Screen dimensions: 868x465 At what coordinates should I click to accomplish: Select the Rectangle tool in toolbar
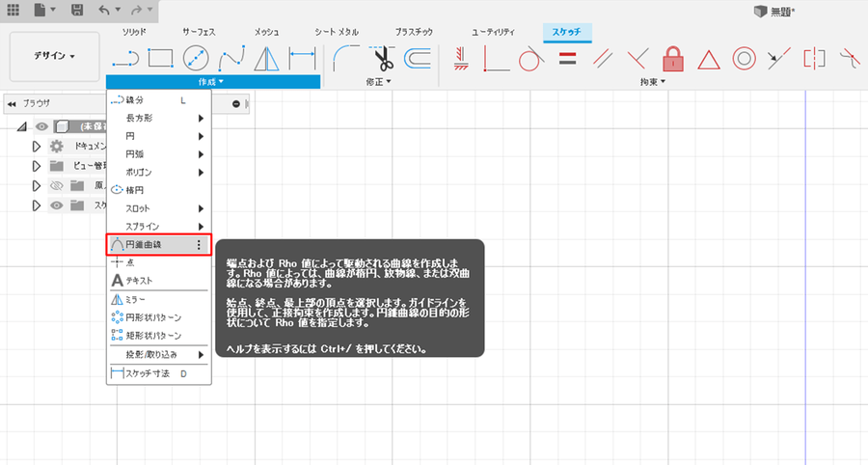point(160,58)
